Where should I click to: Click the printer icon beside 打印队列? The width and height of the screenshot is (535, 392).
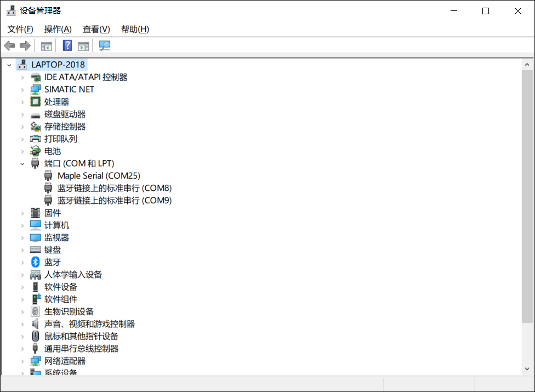[x=35, y=139]
